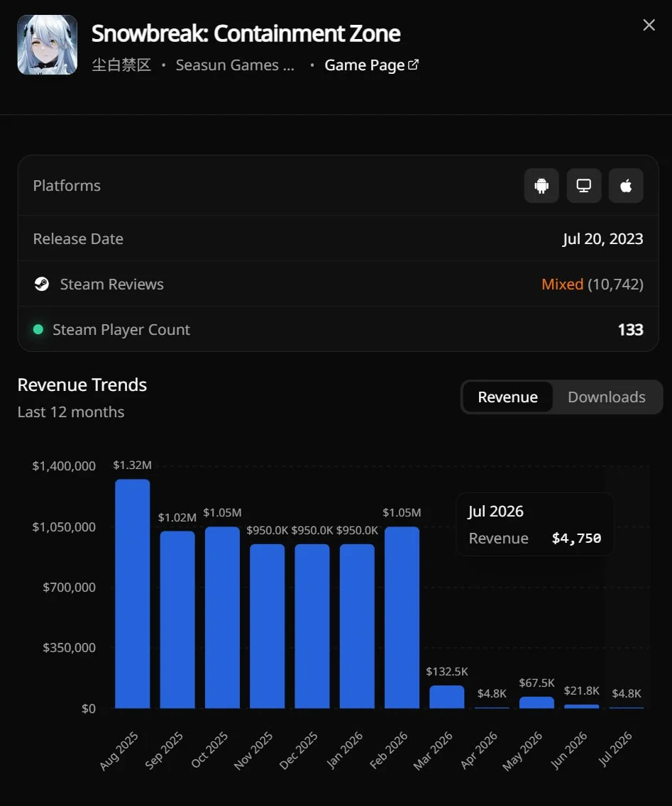This screenshot has height=806, width=672.
Task: Select the Mar 2026 revenue bar
Action: click(447, 697)
